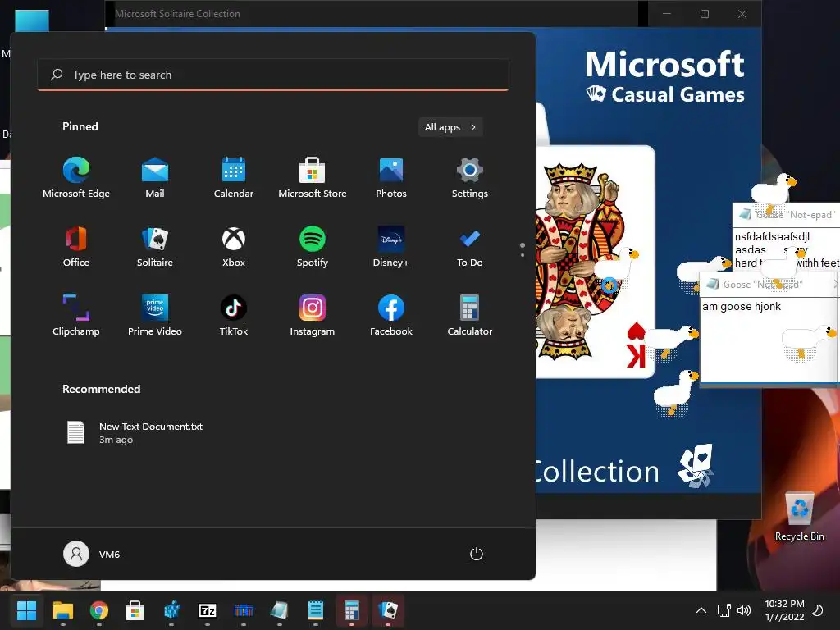
Task: Click inside the 'am goose hjonk' notepad text
Action: 742,307
